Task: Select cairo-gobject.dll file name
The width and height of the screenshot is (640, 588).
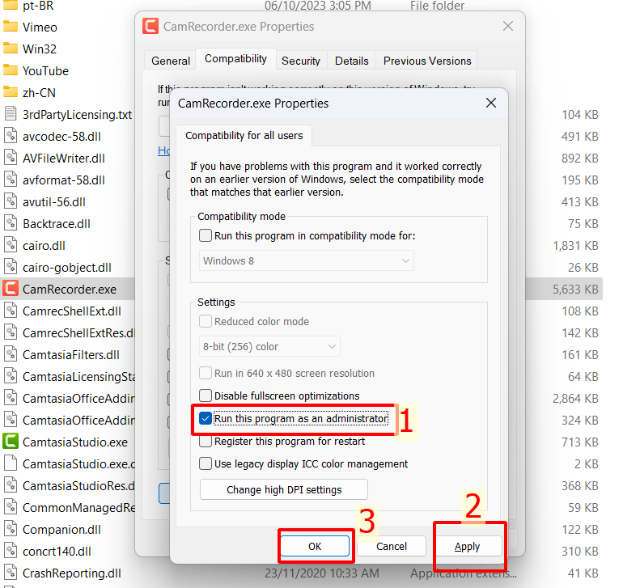Action: (67, 267)
